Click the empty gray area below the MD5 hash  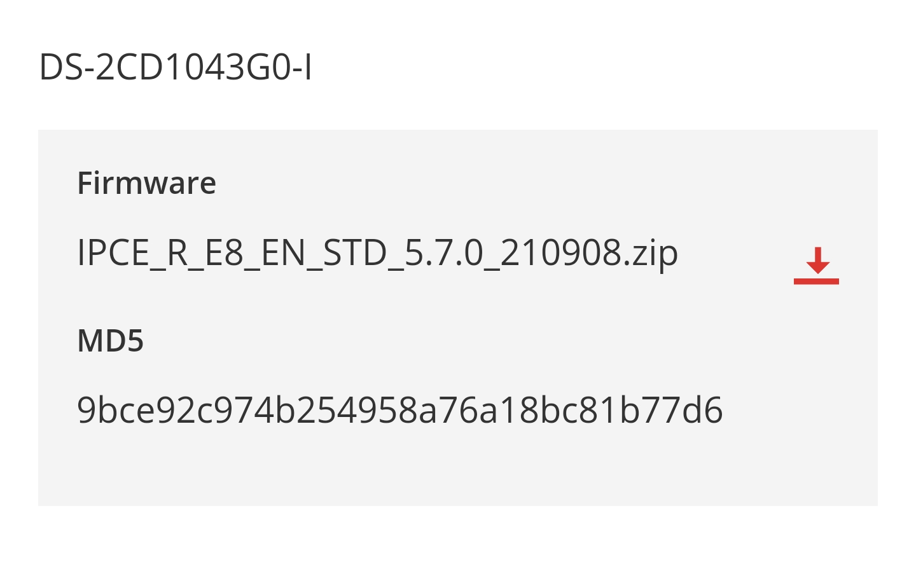coord(458,470)
